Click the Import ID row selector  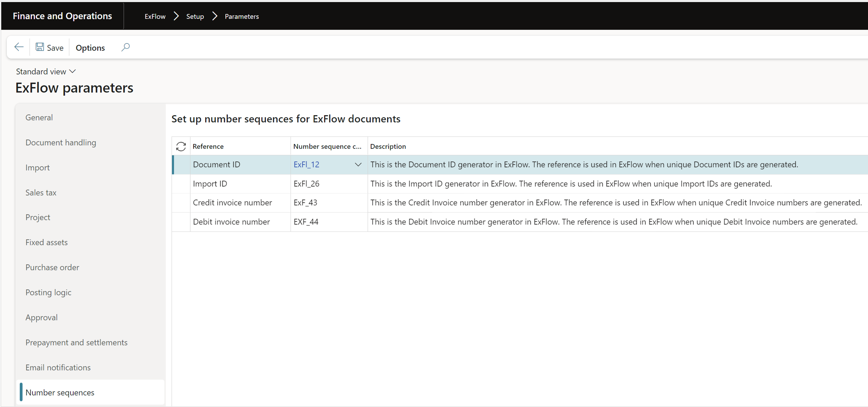pos(181,183)
